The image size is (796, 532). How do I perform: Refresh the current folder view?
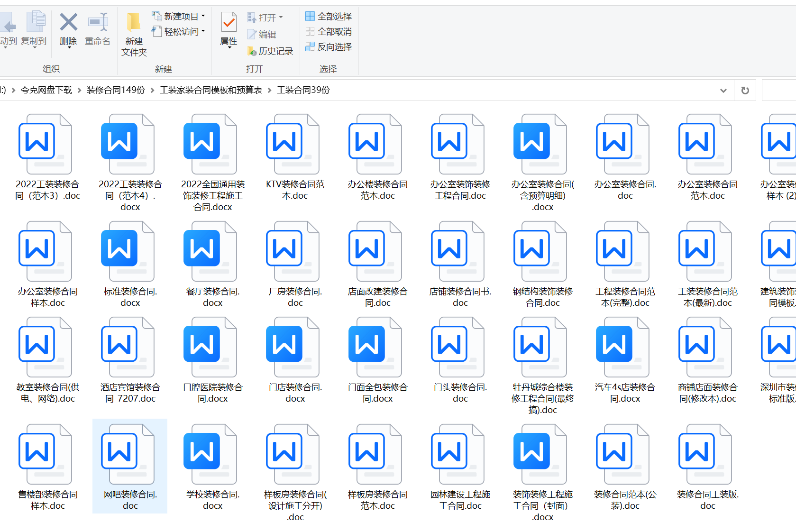pyautogui.click(x=745, y=90)
